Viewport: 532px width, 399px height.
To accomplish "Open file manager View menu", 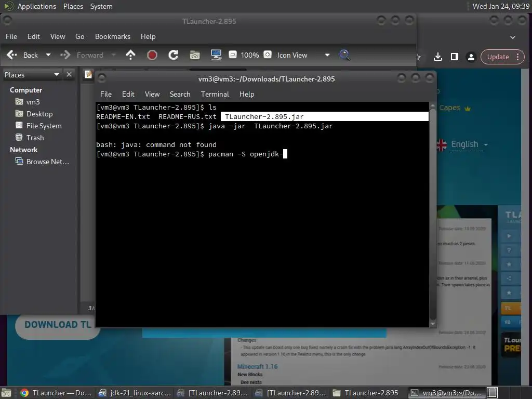I will point(58,36).
